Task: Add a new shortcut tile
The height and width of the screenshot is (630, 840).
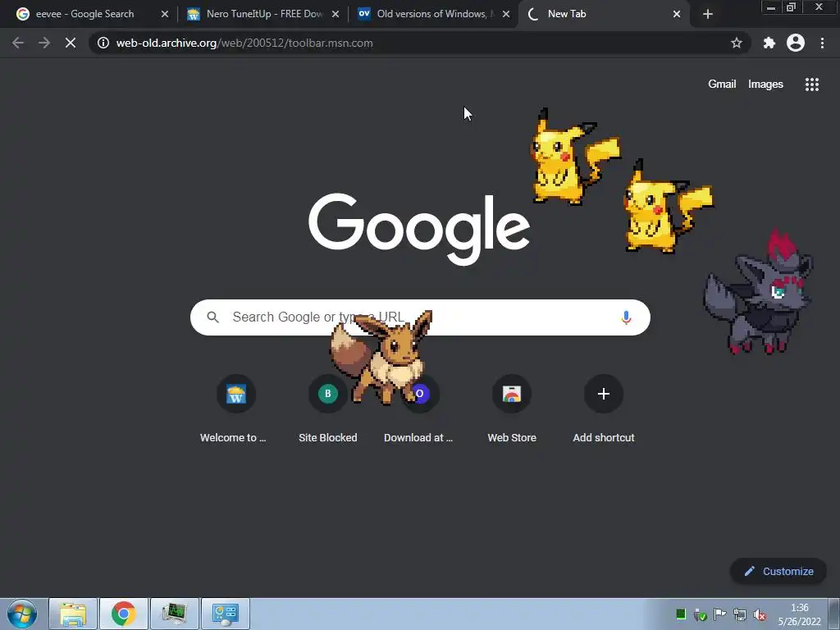Action: (603, 394)
